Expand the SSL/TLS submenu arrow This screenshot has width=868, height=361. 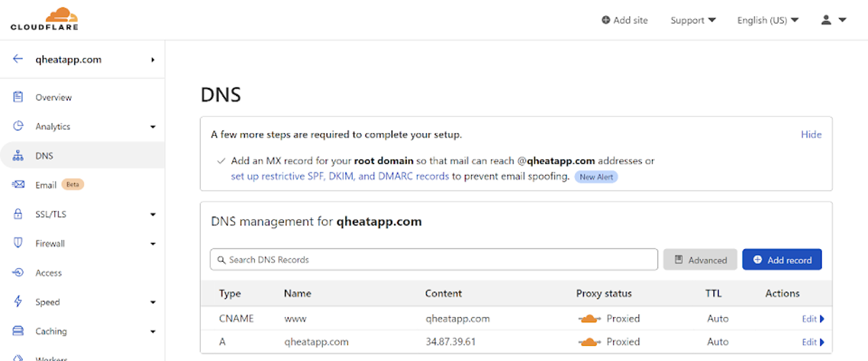153,214
